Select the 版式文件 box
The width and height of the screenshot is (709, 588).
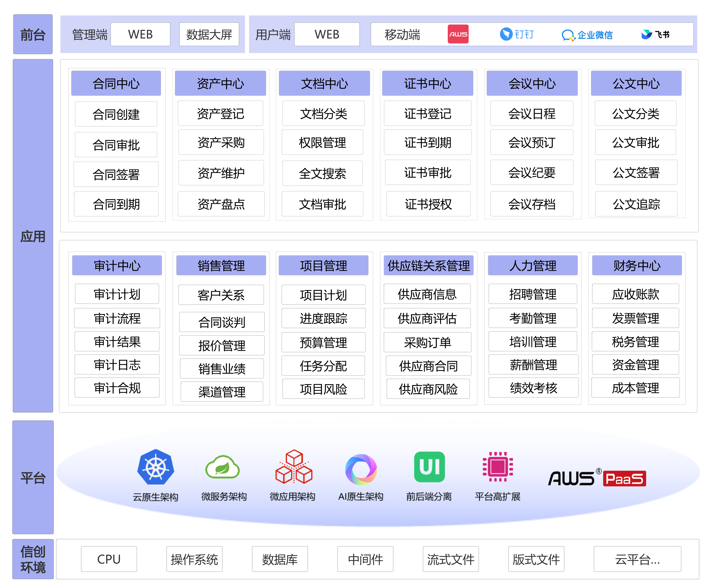[536, 559]
